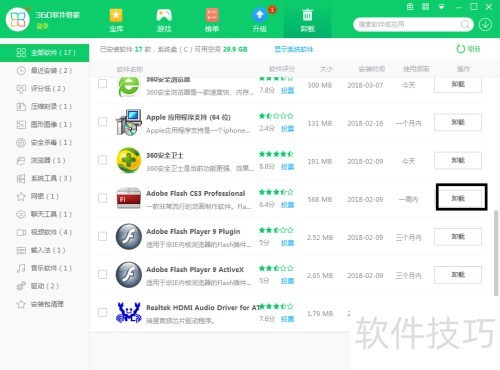
Task: Click the skin icon in the title bar
Action: point(410,7)
